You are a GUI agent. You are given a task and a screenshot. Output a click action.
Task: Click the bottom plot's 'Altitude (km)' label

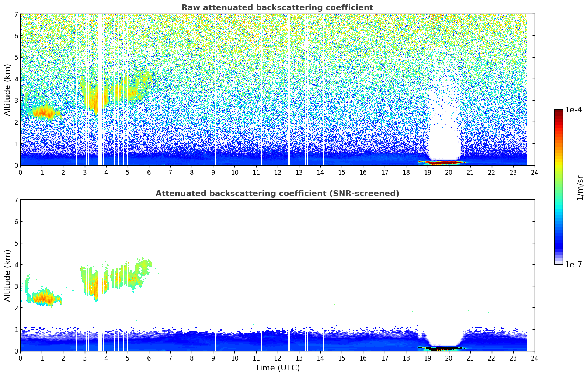click(8, 275)
